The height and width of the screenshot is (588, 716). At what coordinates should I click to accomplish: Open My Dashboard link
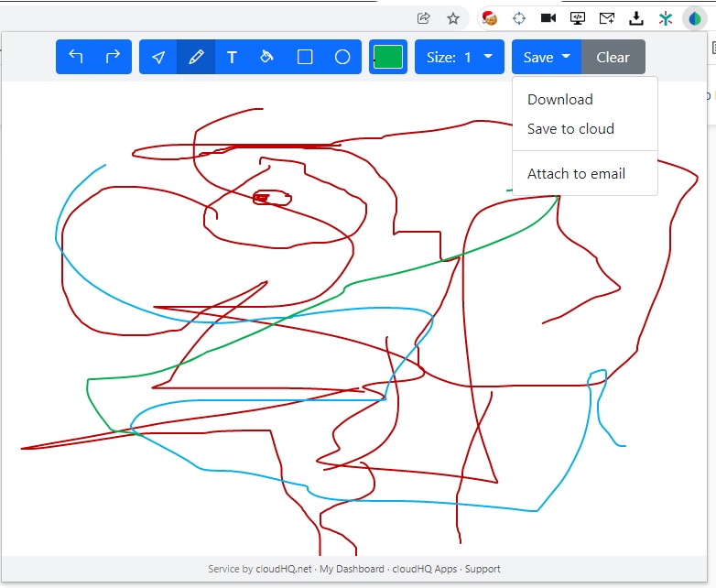click(x=352, y=569)
